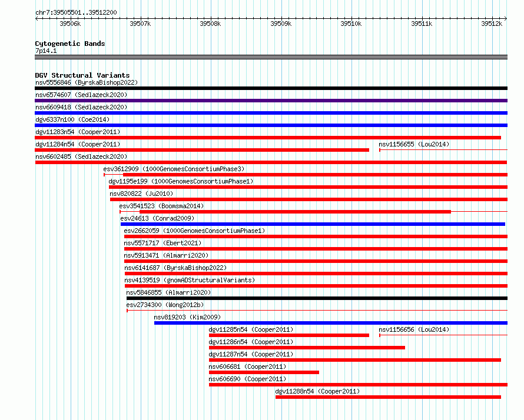Image resolution: width=524 pixels, height=420 pixels.
Task: Click the red bar under dgv11286n54
Action: tap(307, 348)
